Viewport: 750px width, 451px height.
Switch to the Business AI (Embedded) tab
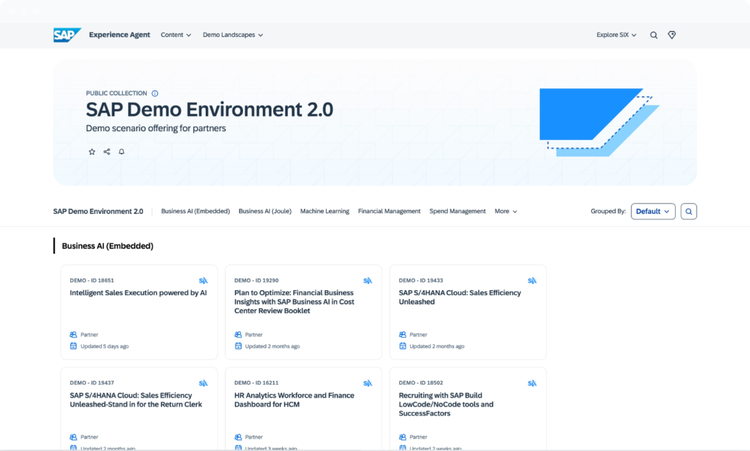coord(195,211)
